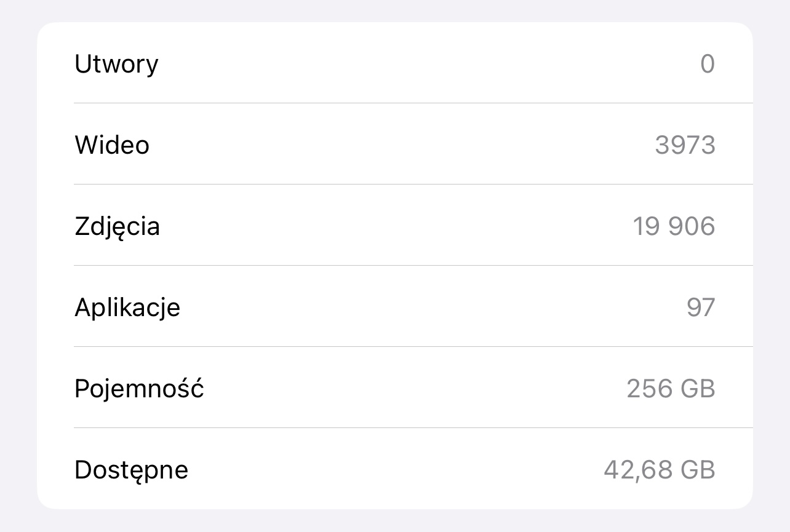Tap the Dostępne label
Screen dimensions: 790x532
pyautogui.click(x=131, y=470)
